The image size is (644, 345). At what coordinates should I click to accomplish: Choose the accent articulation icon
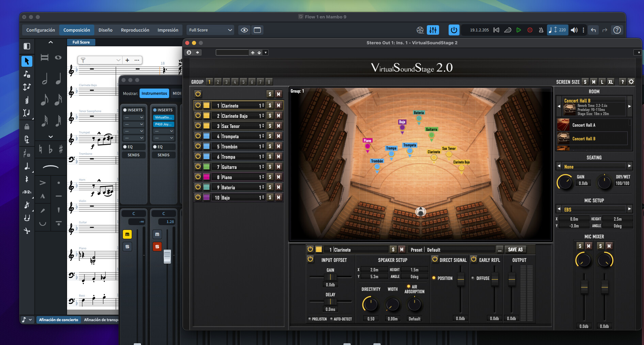43,183
